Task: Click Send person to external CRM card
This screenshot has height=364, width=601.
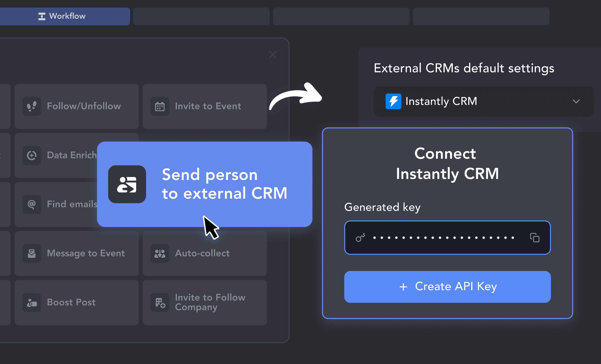Action: click(x=205, y=184)
